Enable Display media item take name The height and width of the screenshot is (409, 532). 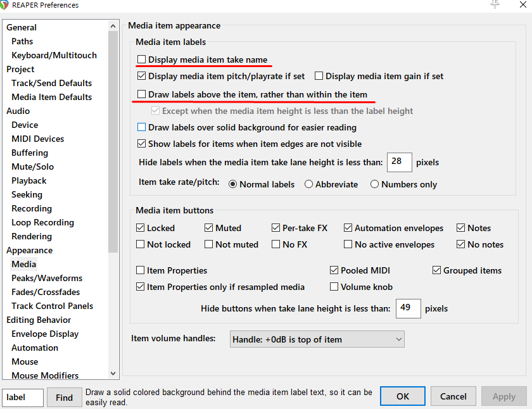[141, 60]
